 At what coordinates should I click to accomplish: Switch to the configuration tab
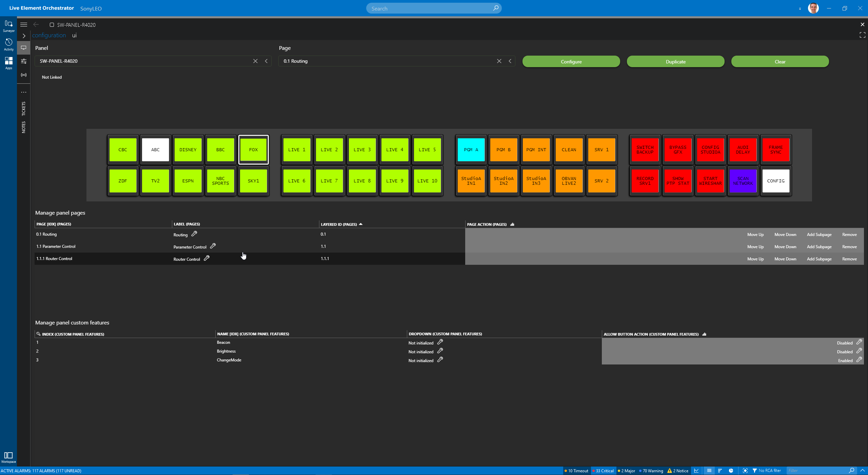point(49,35)
